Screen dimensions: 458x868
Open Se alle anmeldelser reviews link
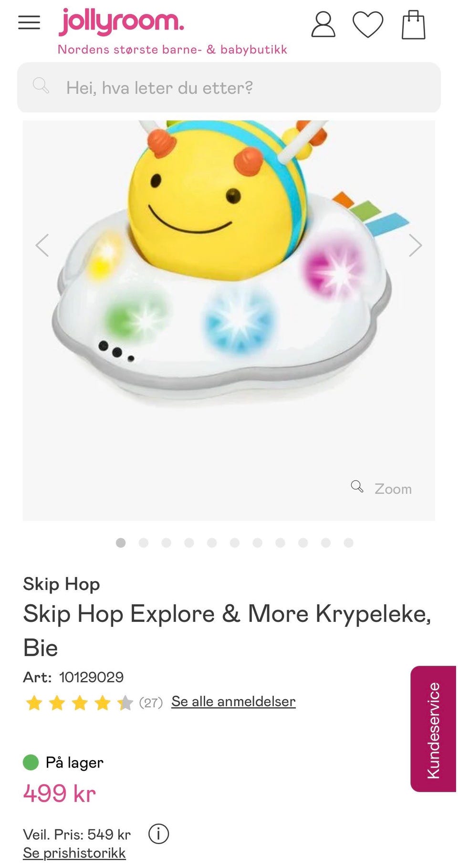click(233, 701)
